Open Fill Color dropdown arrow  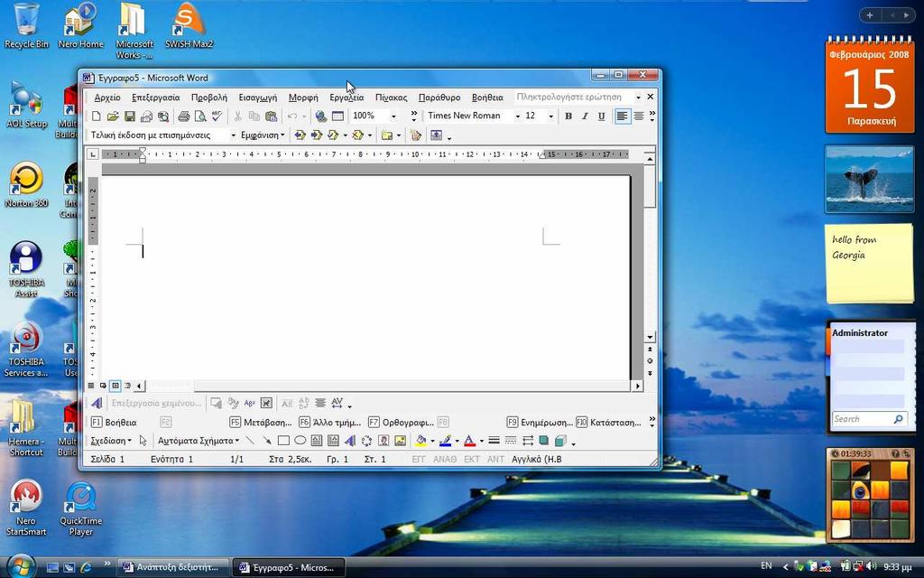[x=432, y=441]
